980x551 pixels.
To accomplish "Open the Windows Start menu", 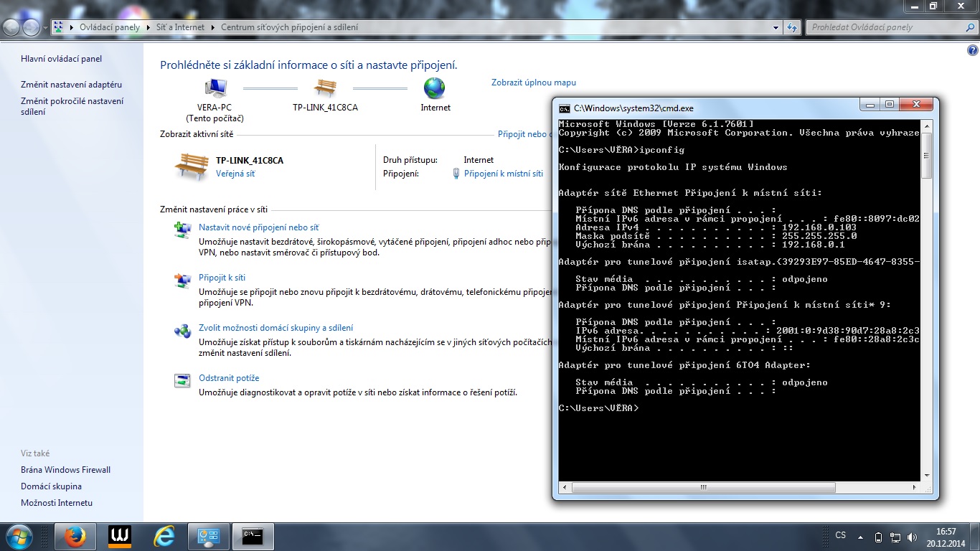I will point(19,536).
